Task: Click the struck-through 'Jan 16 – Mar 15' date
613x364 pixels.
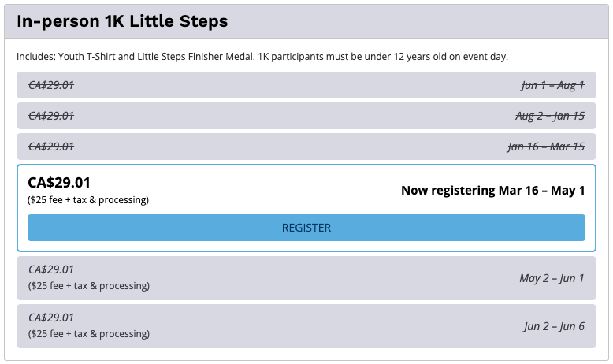Action: point(546,147)
